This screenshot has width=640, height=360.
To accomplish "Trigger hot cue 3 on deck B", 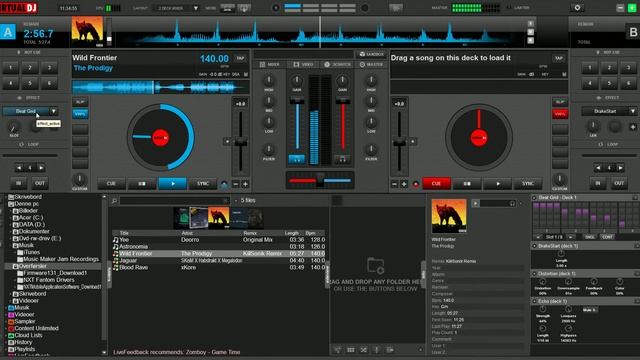I will pos(628,68).
